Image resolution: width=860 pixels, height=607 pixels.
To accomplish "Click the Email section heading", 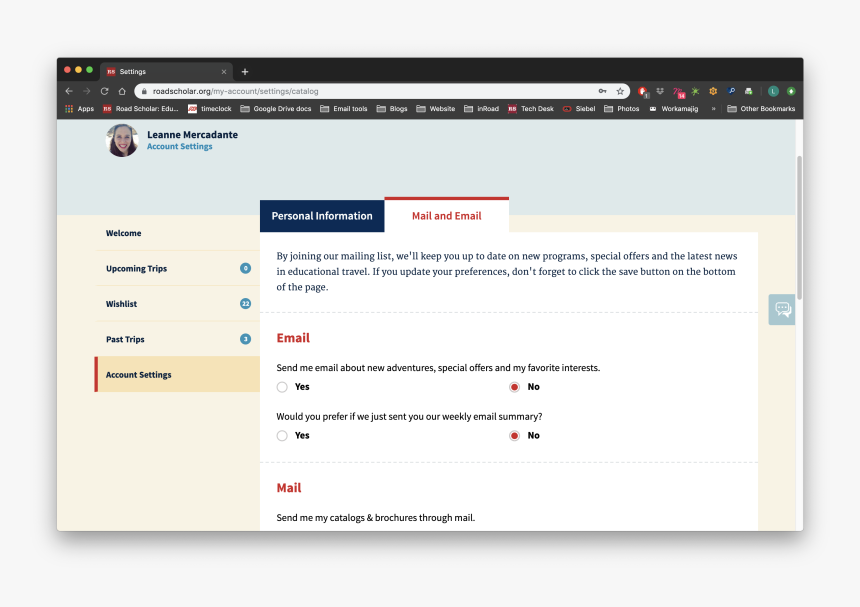I will (293, 338).
